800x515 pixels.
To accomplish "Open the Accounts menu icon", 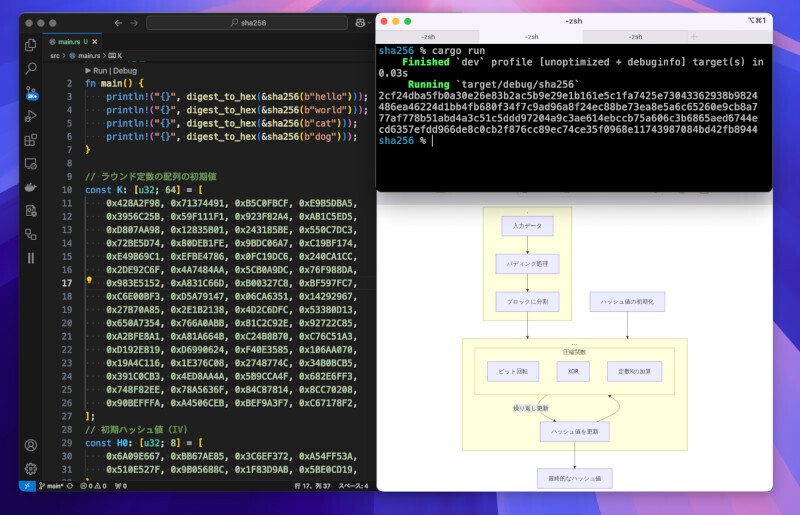I will coord(31,445).
